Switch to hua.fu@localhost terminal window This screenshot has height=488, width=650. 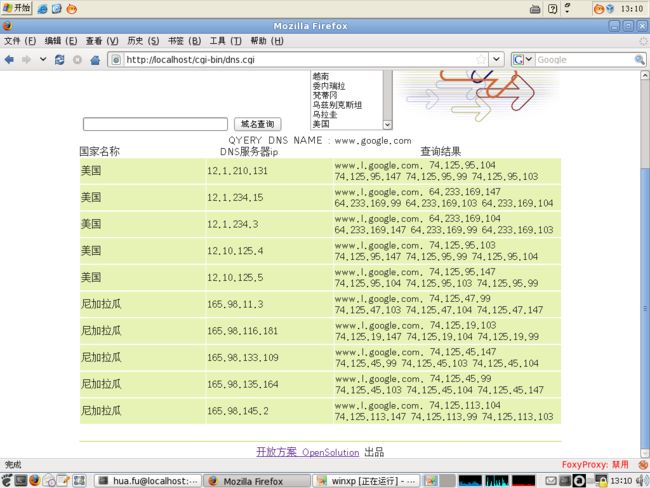click(148, 481)
